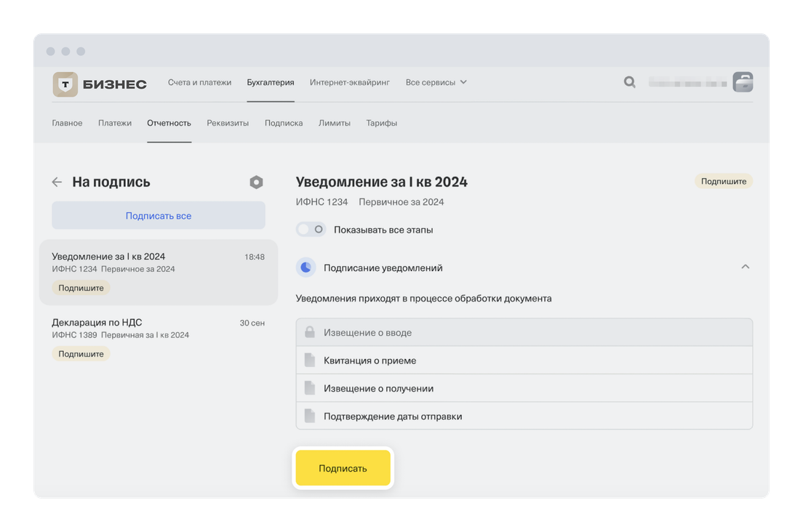The width and height of the screenshot is (803, 532).
Task: Collapse the Подписание уведомлений section
Action: click(x=745, y=267)
